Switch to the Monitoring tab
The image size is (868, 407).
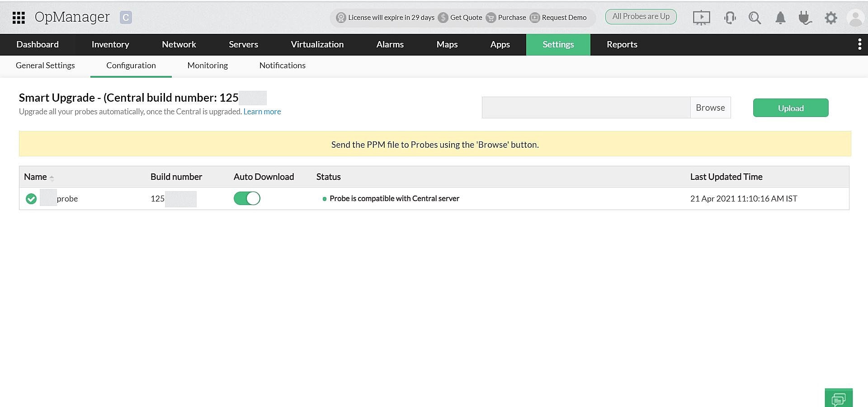[x=208, y=65]
